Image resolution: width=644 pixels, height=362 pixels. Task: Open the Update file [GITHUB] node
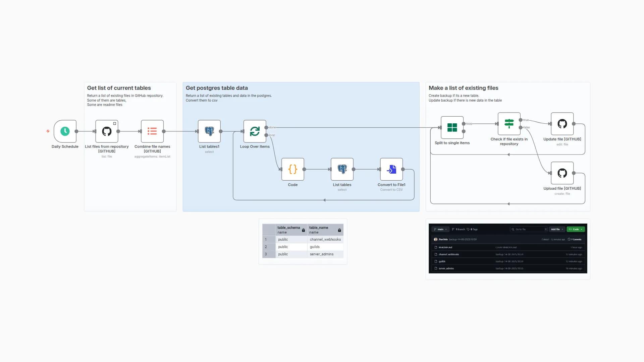[562, 124]
